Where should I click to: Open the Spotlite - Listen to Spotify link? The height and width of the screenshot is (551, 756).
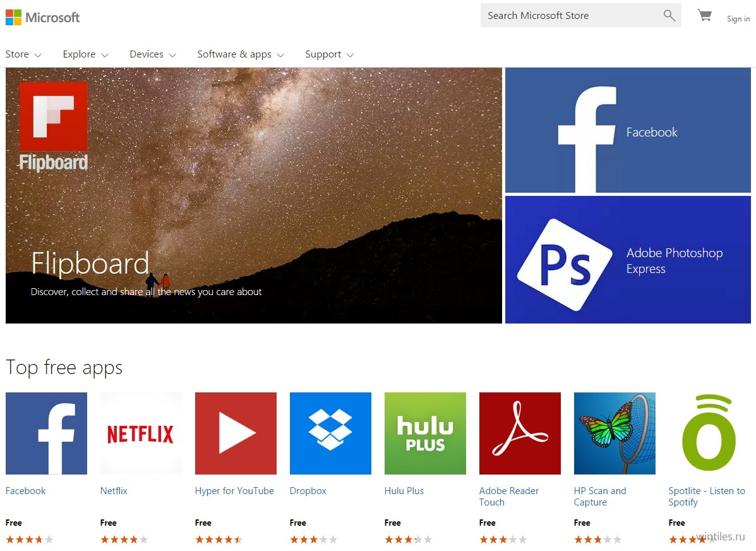coord(707,497)
